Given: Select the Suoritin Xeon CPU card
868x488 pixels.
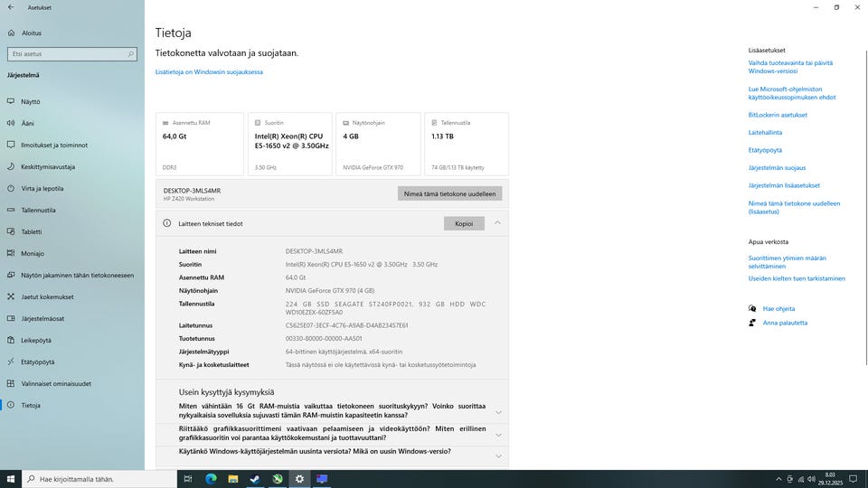Looking at the screenshot, I should pos(290,144).
